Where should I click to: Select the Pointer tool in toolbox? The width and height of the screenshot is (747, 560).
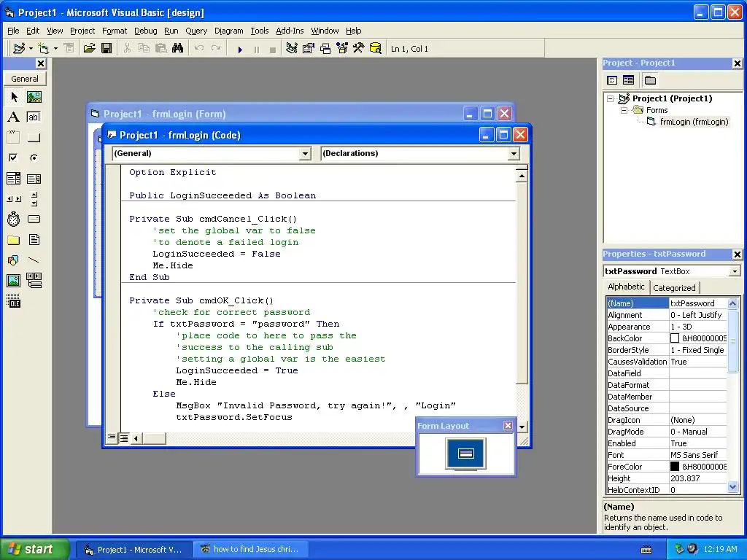(14, 97)
